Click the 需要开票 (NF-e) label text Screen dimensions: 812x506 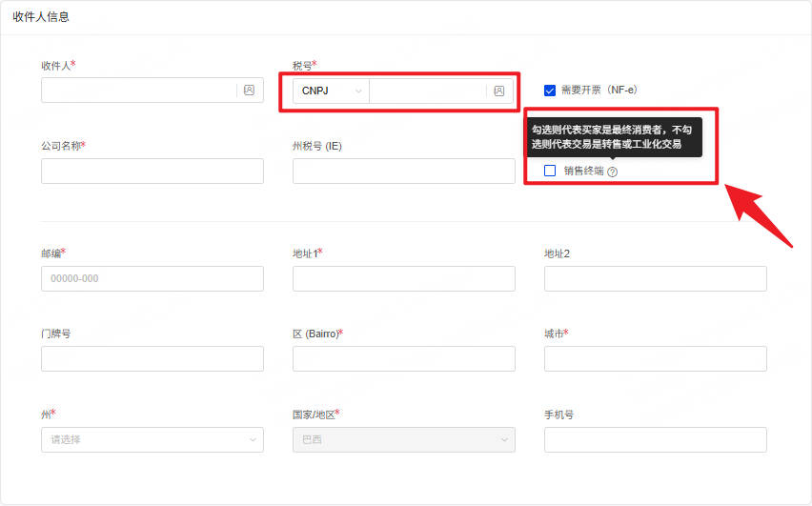tap(599, 91)
